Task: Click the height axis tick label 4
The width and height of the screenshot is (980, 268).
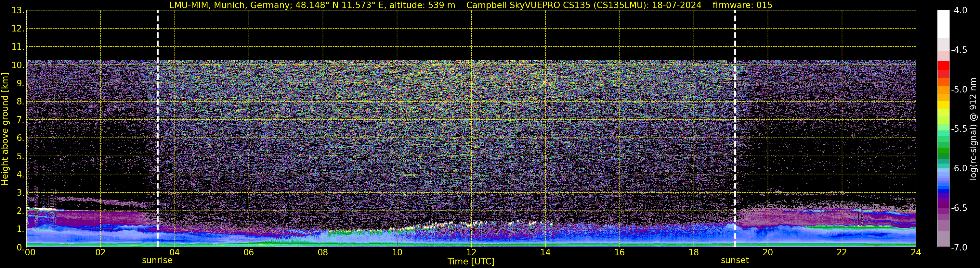Action: tap(20, 175)
